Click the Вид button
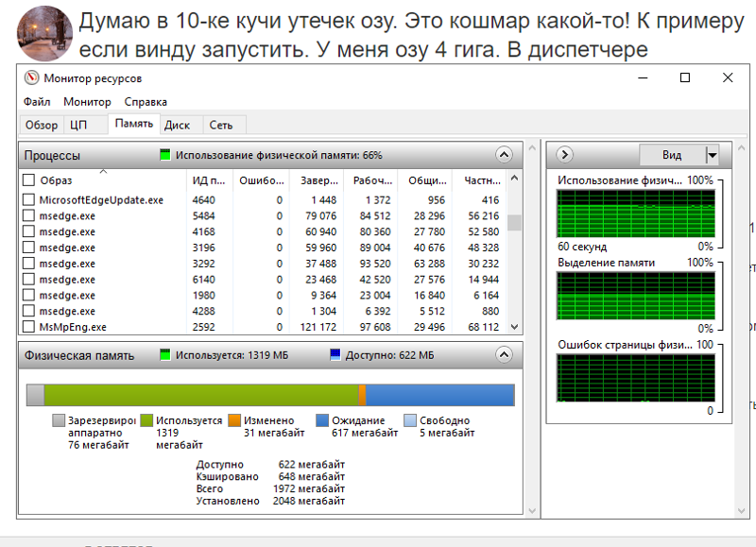Viewport: 756px width, 547px height. [672, 155]
